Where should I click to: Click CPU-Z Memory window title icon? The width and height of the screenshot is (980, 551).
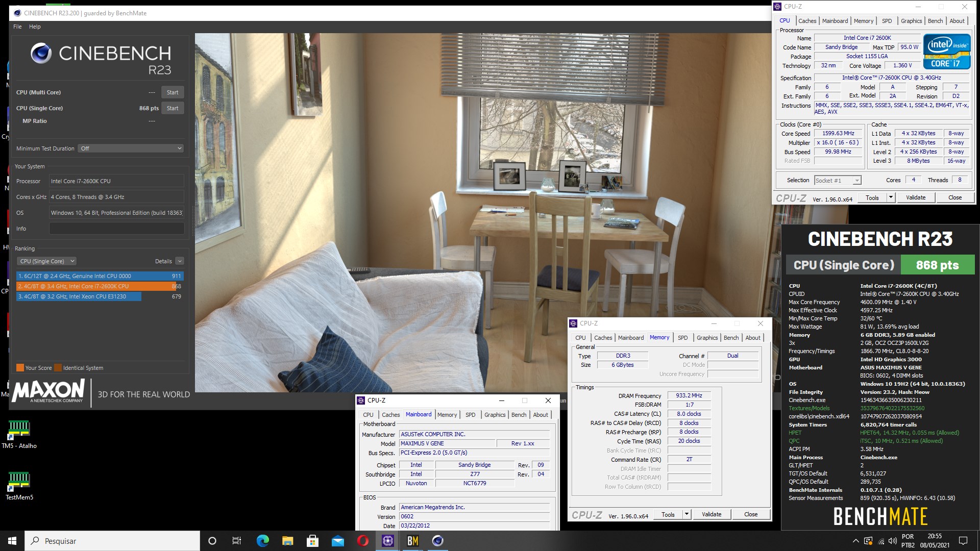[x=573, y=323]
